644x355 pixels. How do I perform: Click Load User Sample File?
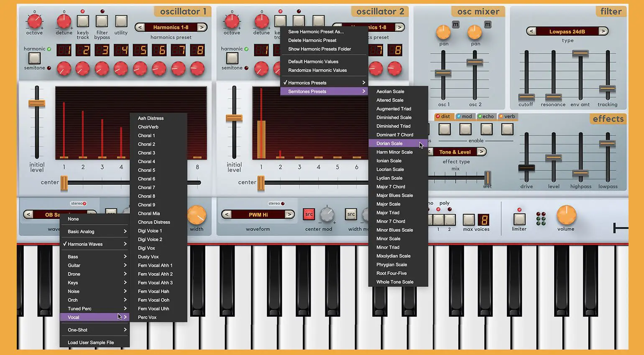click(x=91, y=342)
